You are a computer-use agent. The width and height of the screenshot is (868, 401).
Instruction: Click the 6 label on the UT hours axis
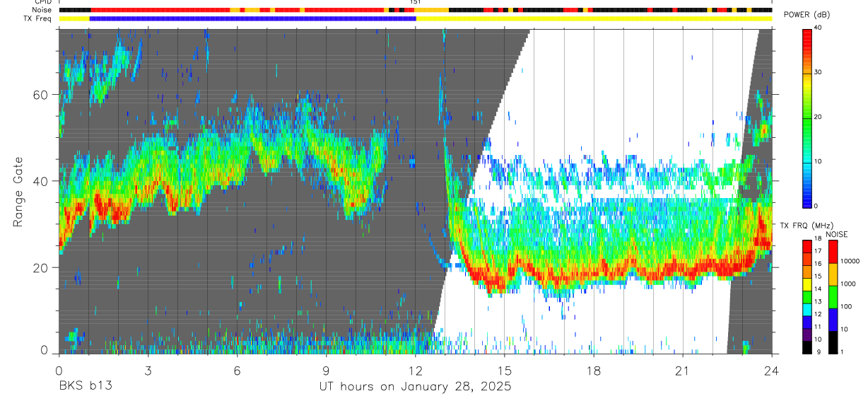tap(237, 371)
